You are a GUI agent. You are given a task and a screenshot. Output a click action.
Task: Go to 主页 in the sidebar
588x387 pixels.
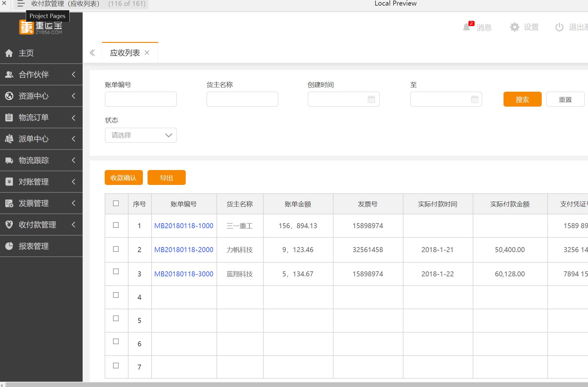click(41, 53)
